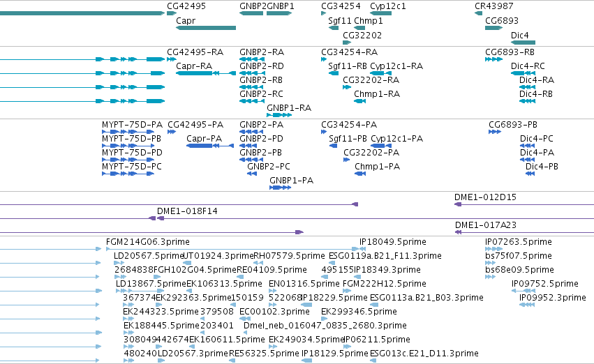594x364 pixels.
Task: Open transcript Sgf11-RB
Action: (x=348, y=66)
